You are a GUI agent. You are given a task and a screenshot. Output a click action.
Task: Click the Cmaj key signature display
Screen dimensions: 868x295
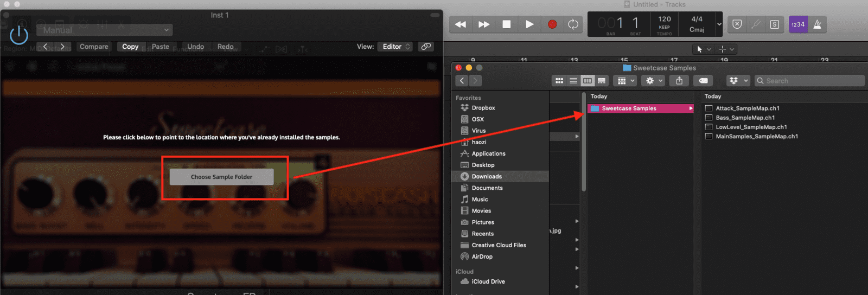(x=697, y=30)
